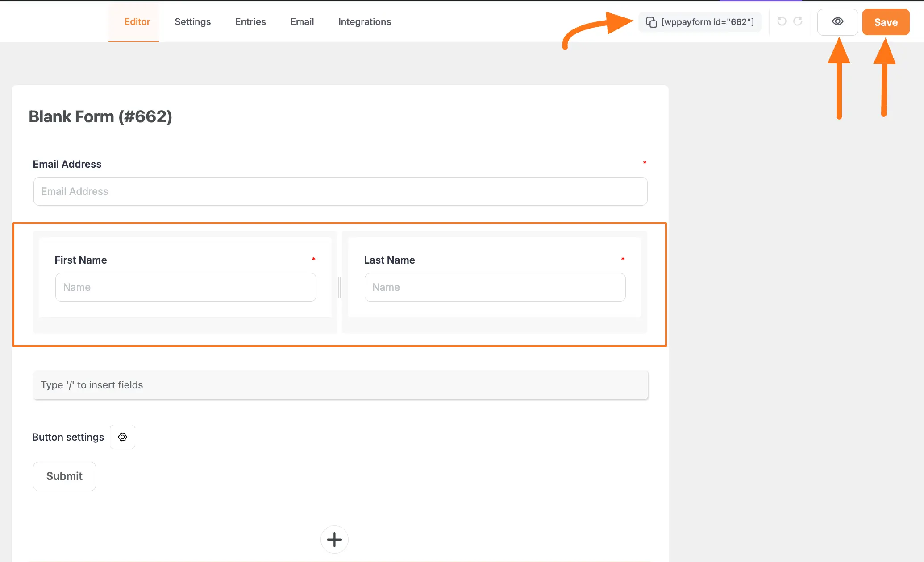This screenshot has height=562, width=924.
Task: Click the undo arrow icon
Action: tap(782, 21)
